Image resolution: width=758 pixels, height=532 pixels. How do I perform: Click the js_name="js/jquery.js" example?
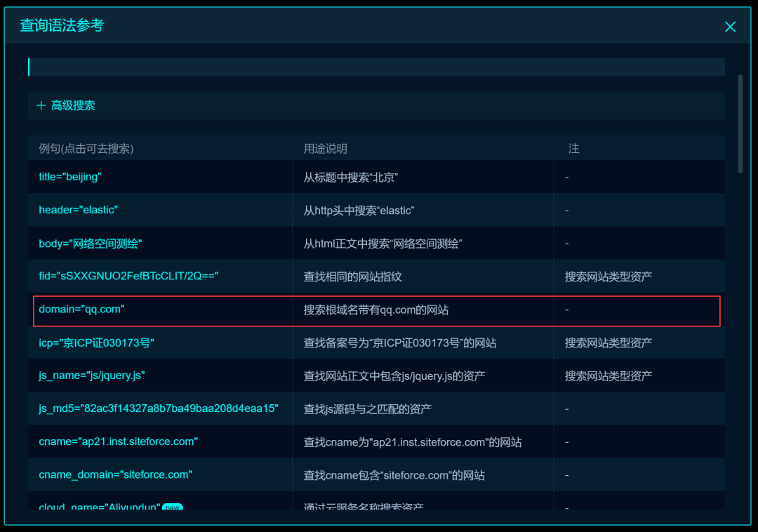click(x=91, y=376)
